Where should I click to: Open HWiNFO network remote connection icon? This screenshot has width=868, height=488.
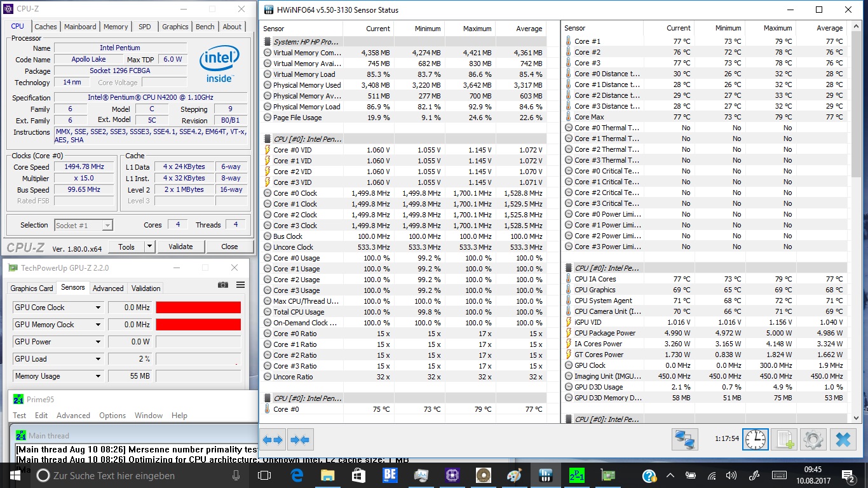pos(685,439)
